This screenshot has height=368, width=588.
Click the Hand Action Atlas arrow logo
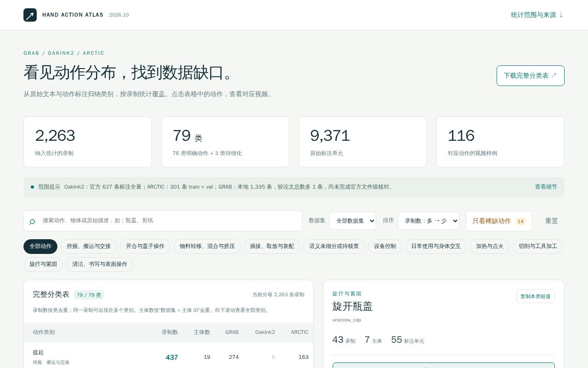click(x=30, y=15)
